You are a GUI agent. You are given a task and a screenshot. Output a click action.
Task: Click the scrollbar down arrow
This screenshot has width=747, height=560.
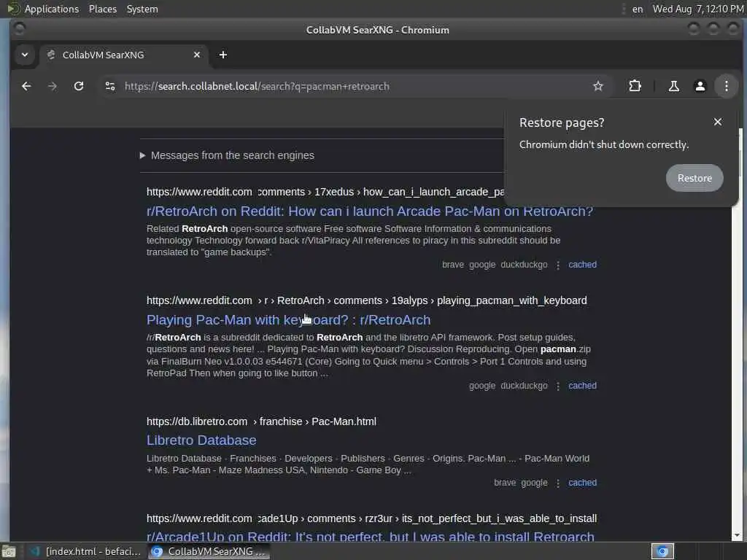(x=737, y=535)
